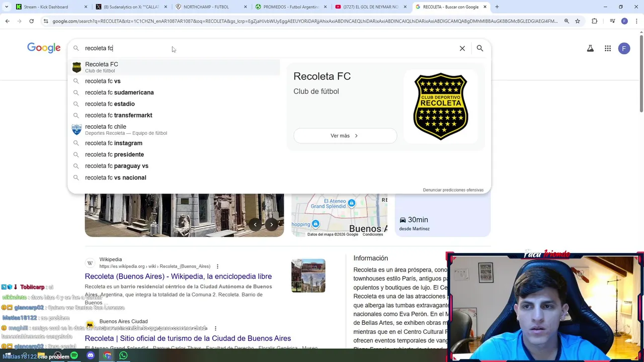Click the Chrome taskbar icon
Screen dimensions: 644x362
[x=107, y=355]
